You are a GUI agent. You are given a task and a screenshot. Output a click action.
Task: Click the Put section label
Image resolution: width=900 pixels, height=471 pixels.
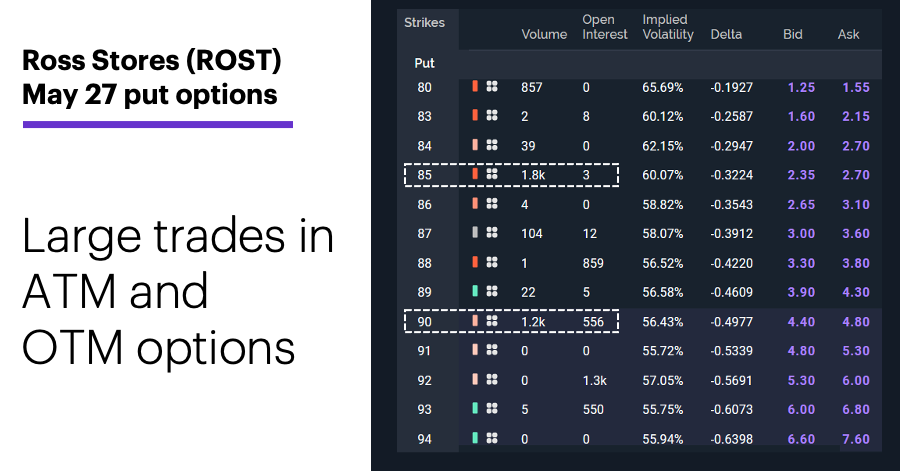point(424,63)
